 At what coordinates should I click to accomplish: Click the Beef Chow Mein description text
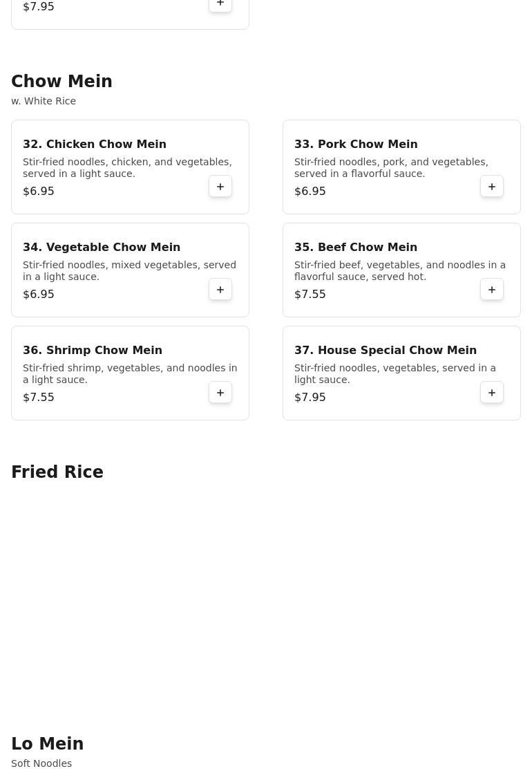[400, 270]
